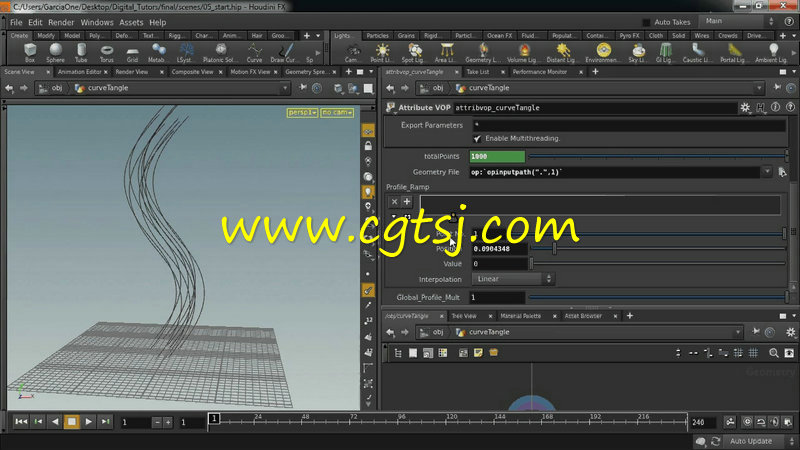Play the timeline forward
800x450 pixels.
pyautogui.click(x=88, y=421)
